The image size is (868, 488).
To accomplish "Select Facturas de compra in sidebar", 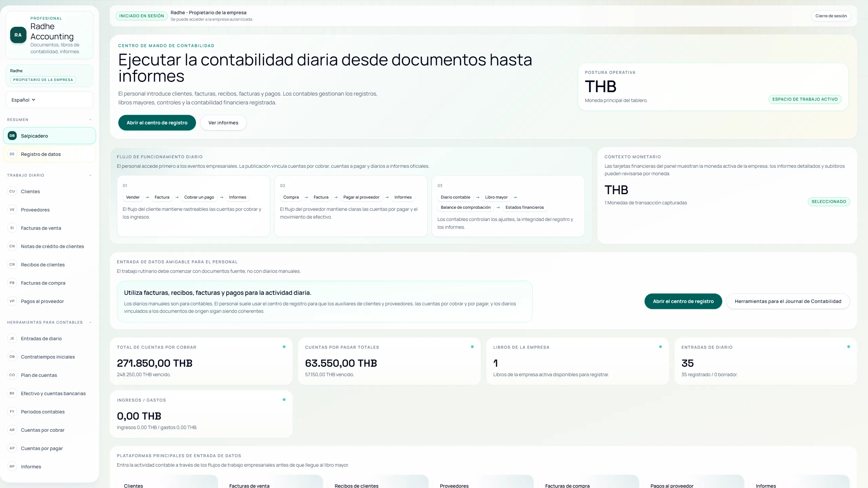I will [x=50, y=283].
